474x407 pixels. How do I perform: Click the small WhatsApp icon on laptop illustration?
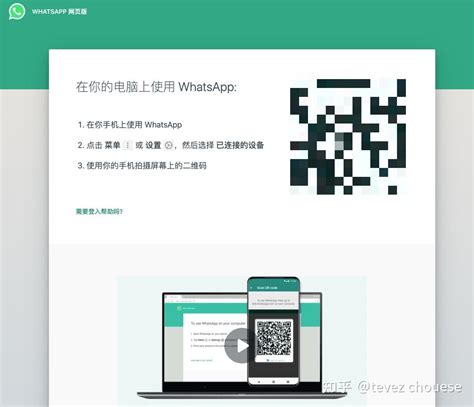point(179,308)
